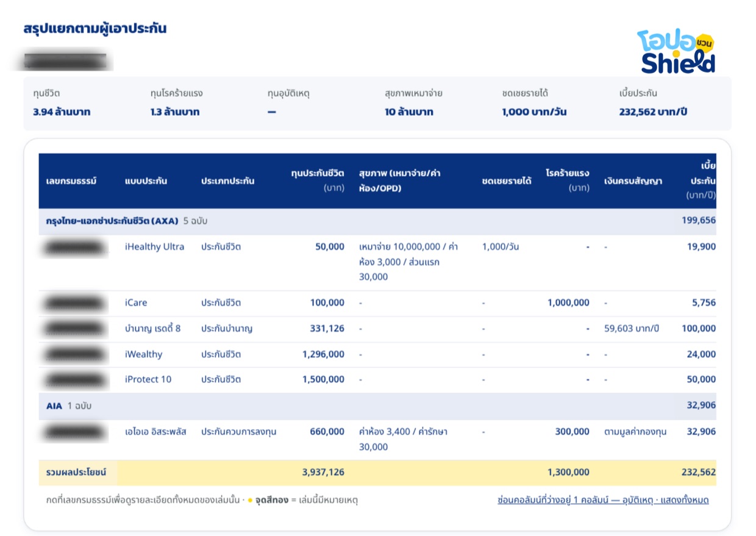This screenshot has height=536, width=756.
Task: Click the เงินครบสัญญา column header
Action: point(633,181)
